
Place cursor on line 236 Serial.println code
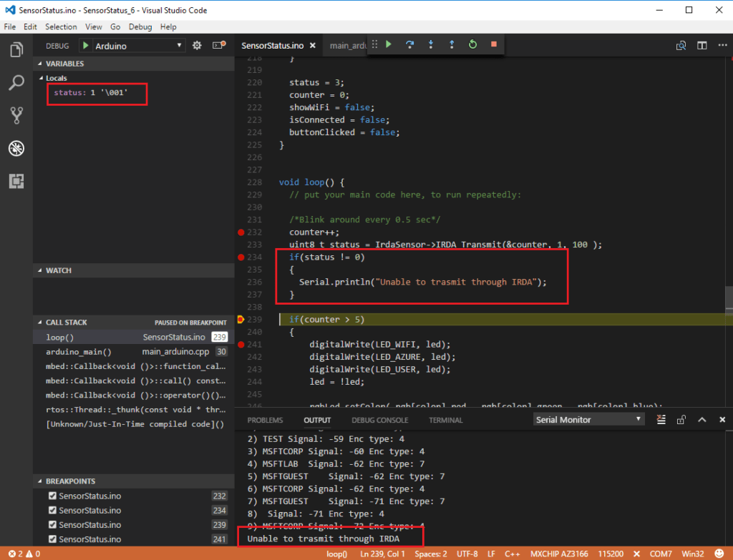pos(422,282)
